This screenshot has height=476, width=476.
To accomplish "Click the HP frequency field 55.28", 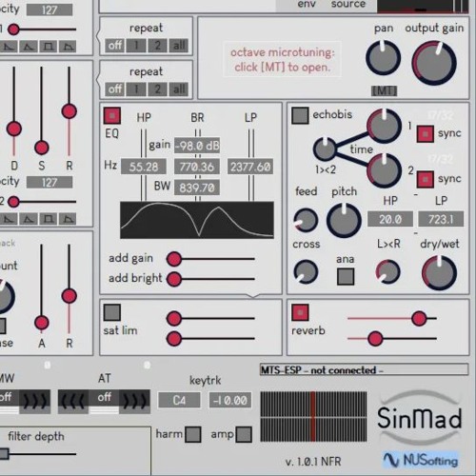I will pos(144,167).
